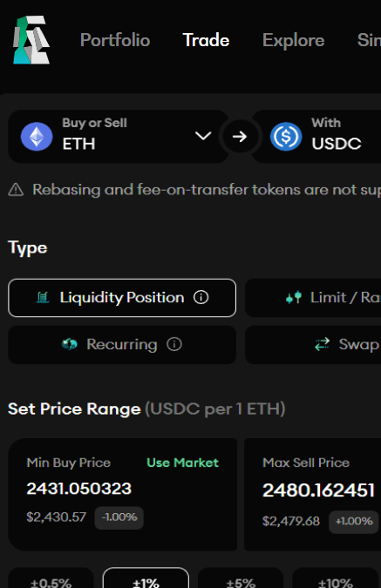Choose the ±1% price range preset
Screen dimensions: 381x588
point(146,578)
